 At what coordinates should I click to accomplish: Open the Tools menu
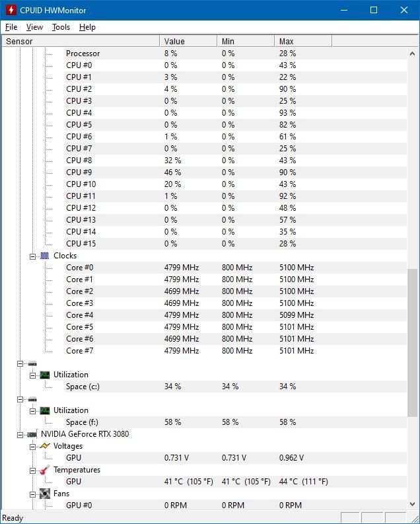[x=61, y=27]
